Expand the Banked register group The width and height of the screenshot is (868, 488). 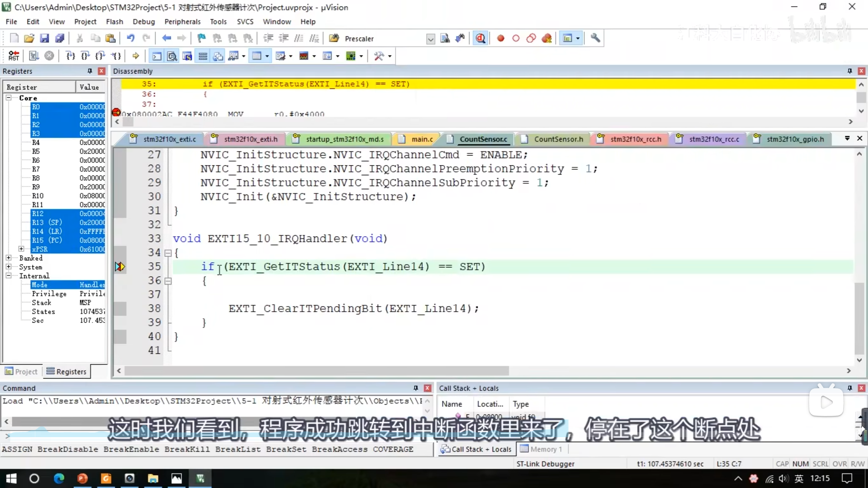click(8, 258)
